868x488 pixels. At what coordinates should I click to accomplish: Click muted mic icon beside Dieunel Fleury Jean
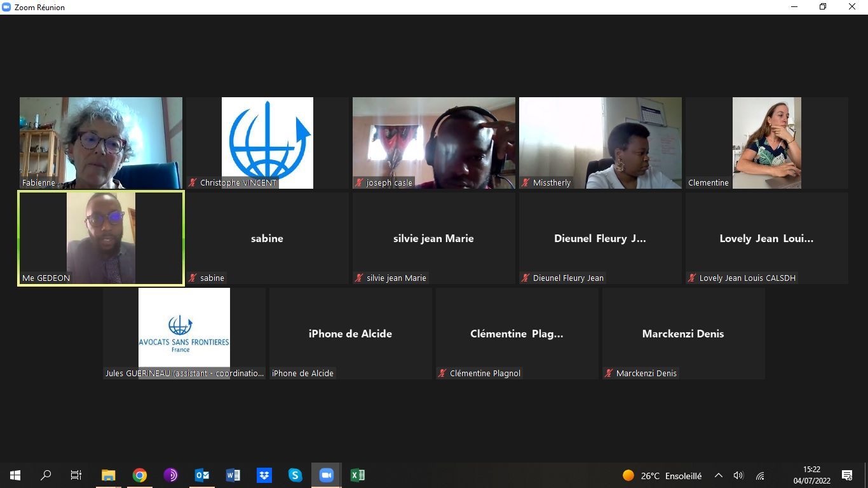pos(526,278)
